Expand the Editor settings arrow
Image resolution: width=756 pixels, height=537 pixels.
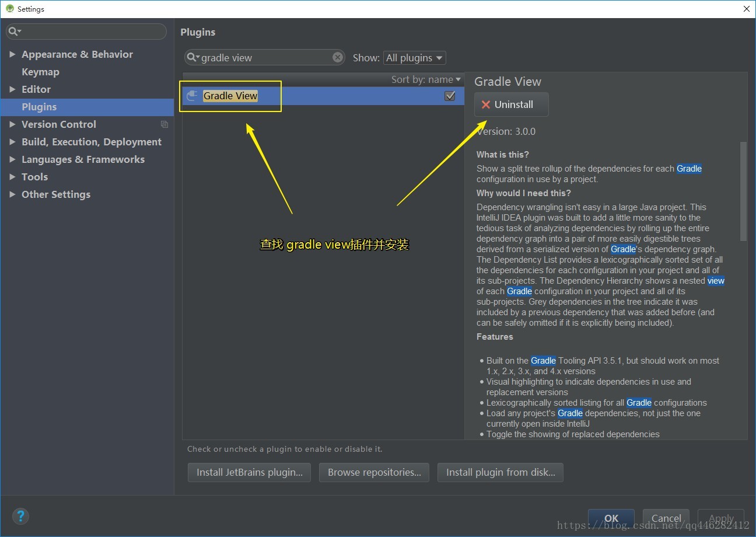point(12,89)
